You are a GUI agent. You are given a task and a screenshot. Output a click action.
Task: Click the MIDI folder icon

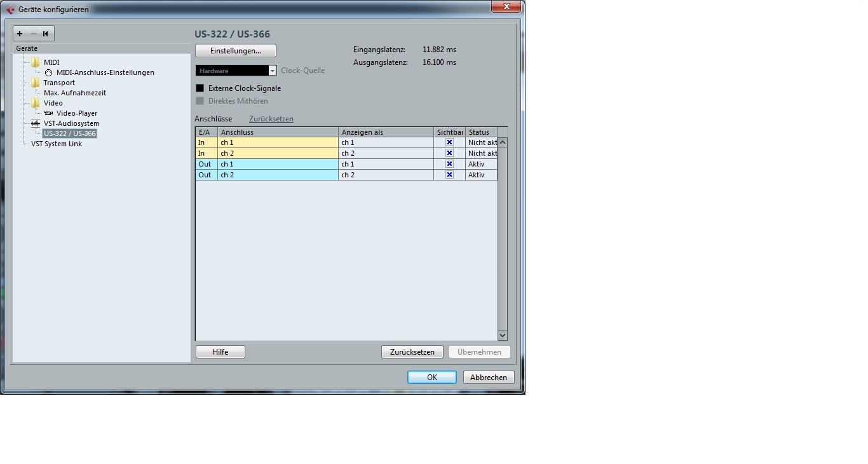pyautogui.click(x=35, y=62)
